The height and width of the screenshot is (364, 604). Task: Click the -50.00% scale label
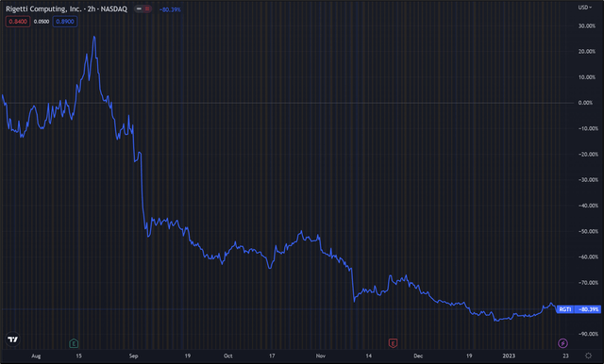[x=588, y=231]
